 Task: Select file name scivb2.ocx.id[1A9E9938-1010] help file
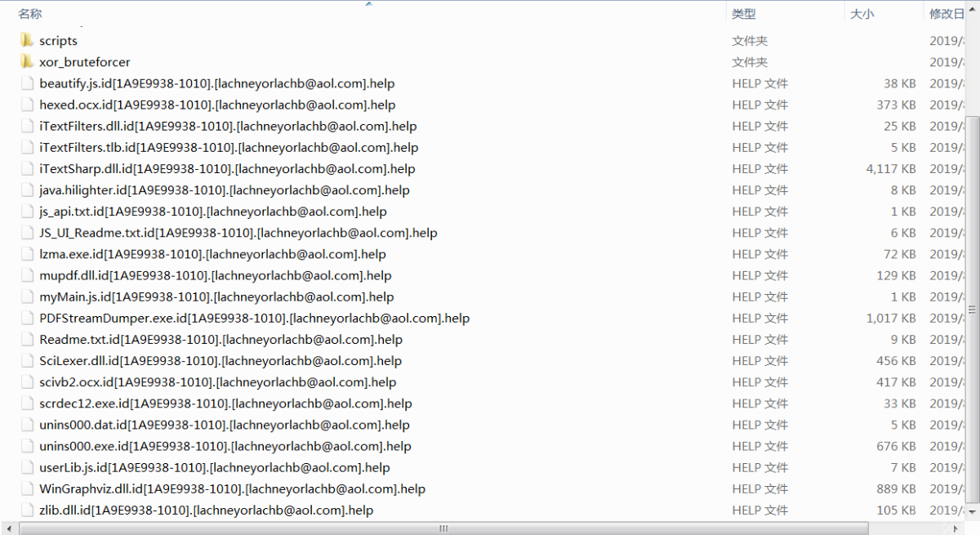[218, 381]
